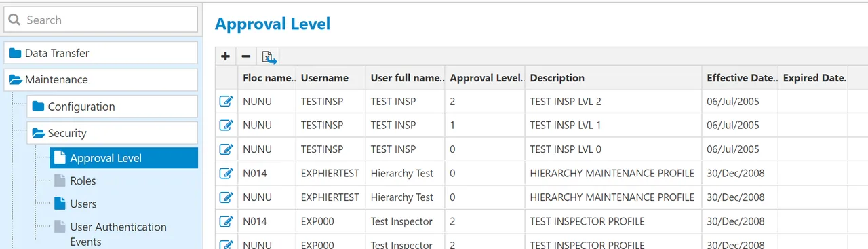Click the Configuration folder icon

(x=38, y=107)
